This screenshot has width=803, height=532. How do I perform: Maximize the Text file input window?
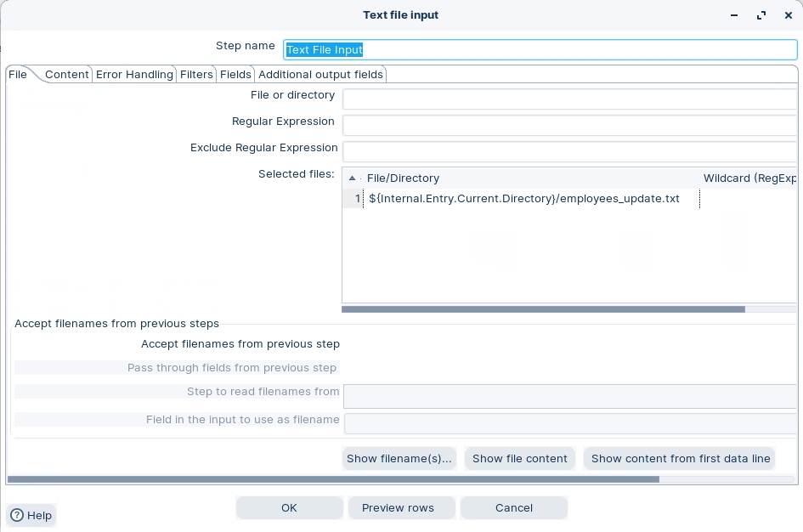point(761,15)
